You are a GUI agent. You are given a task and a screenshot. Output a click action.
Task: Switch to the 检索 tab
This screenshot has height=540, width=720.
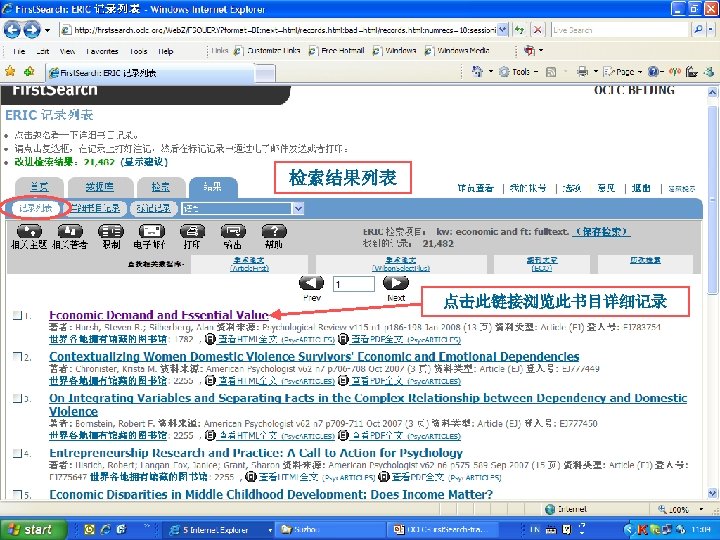click(x=161, y=187)
